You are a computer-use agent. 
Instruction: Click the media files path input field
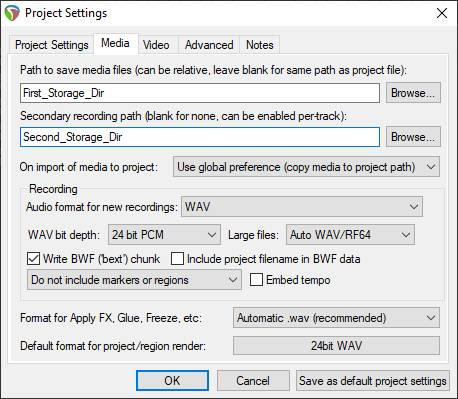click(x=200, y=93)
